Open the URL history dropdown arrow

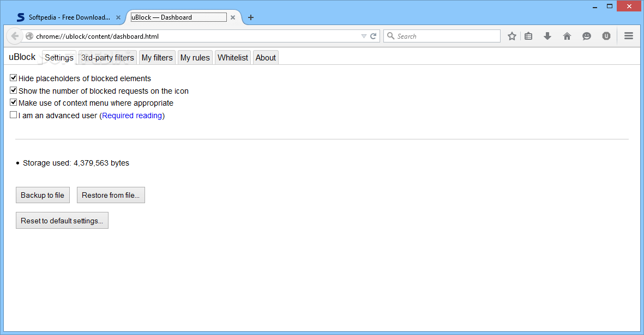[x=364, y=36]
